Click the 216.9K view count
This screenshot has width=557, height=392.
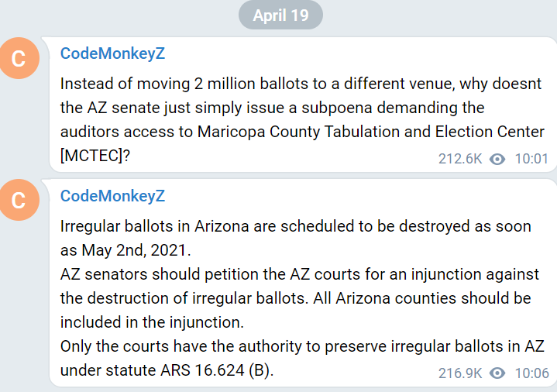(460, 373)
